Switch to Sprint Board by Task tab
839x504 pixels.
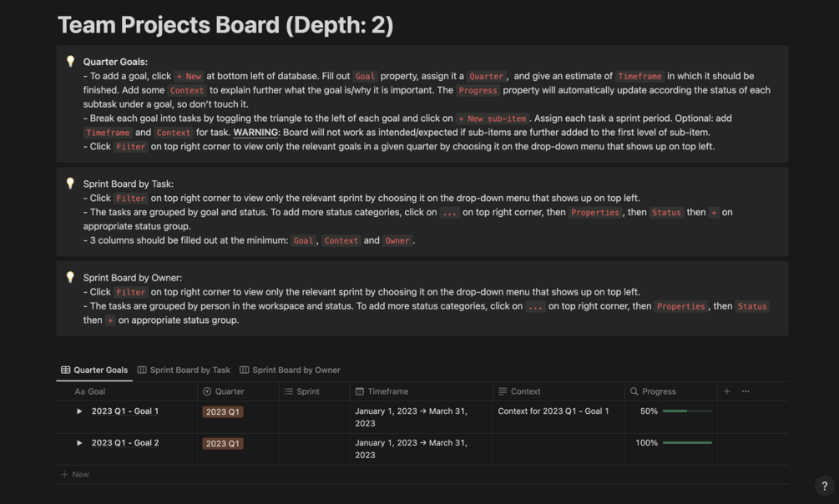pos(184,370)
